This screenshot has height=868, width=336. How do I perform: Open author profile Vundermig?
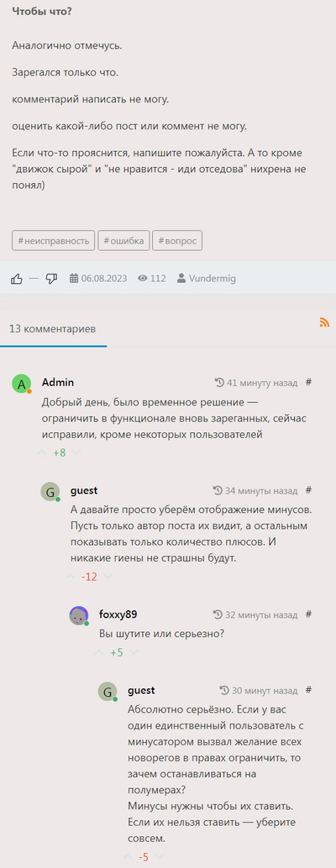click(212, 279)
